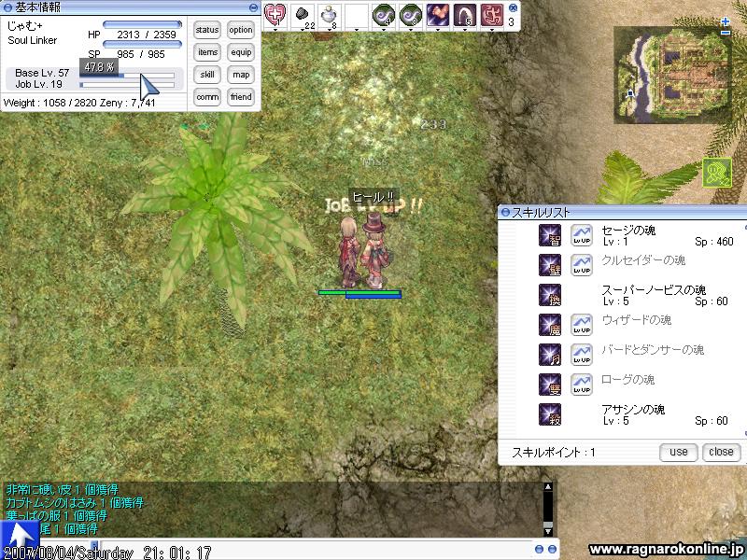Image resolution: width=747 pixels, height=560 pixels.
Task: Click the Base Lv experience bar
Action: point(128,76)
